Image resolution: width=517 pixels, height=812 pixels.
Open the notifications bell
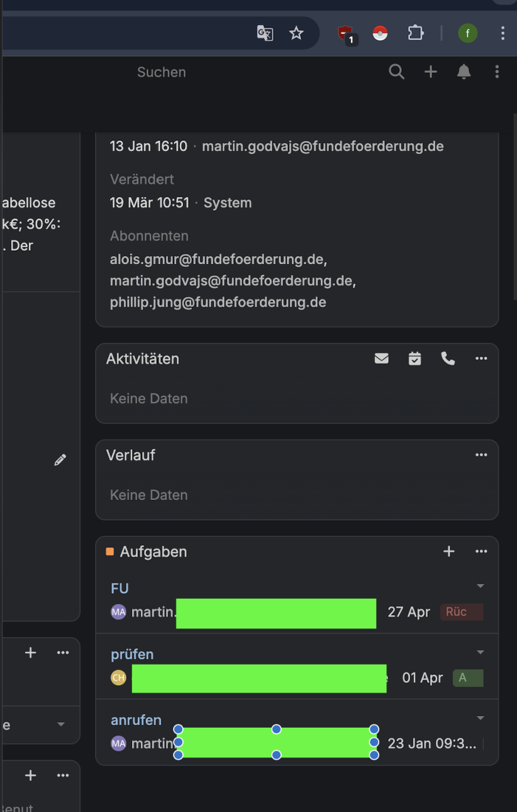coord(464,72)
